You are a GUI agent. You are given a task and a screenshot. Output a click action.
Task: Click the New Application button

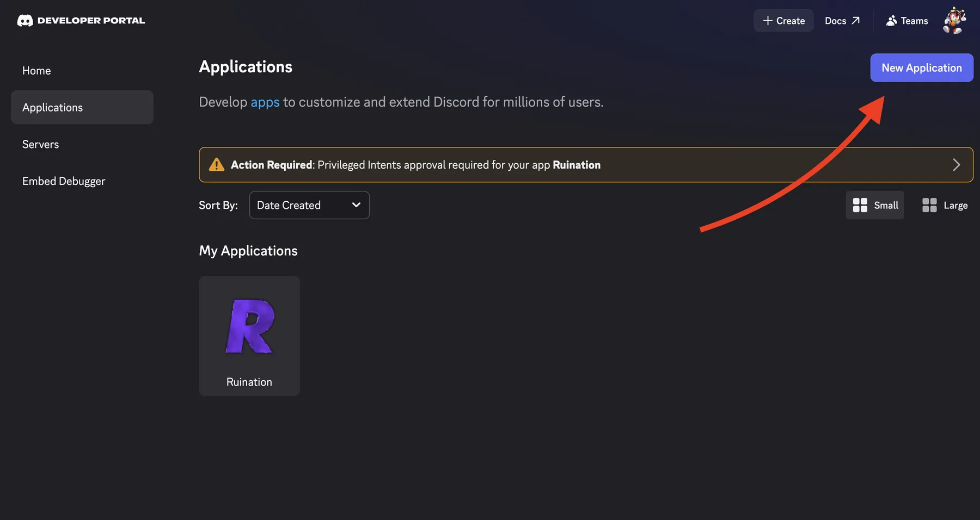(922, 67)
